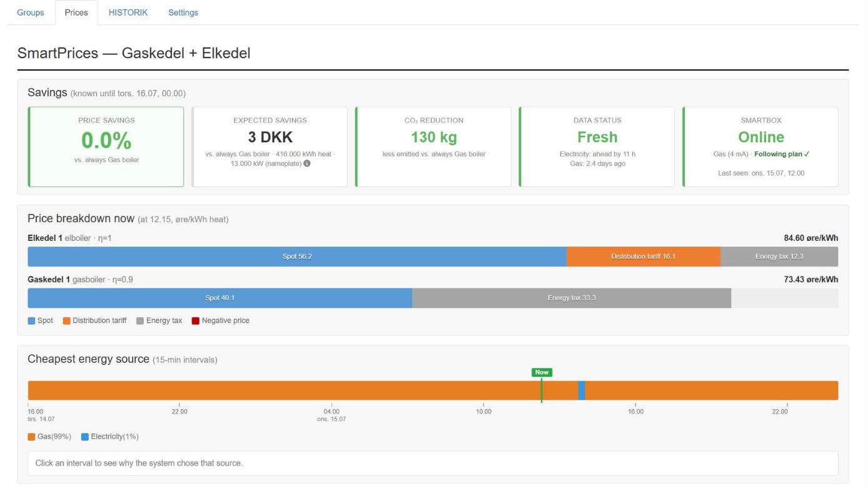This screenshot has height=488, width=868.
Task: Select the blue Electricity interval on timeline
Action: click(582, 390)
